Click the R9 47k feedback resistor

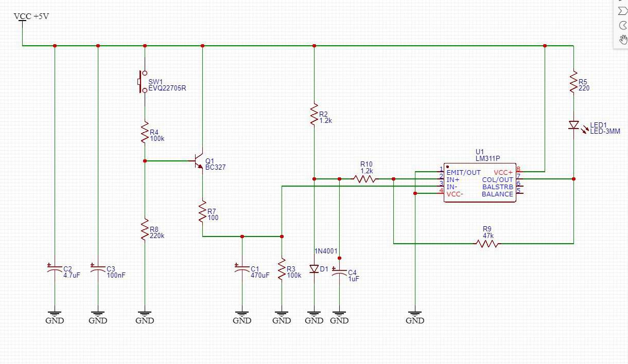tap(487, 244)
